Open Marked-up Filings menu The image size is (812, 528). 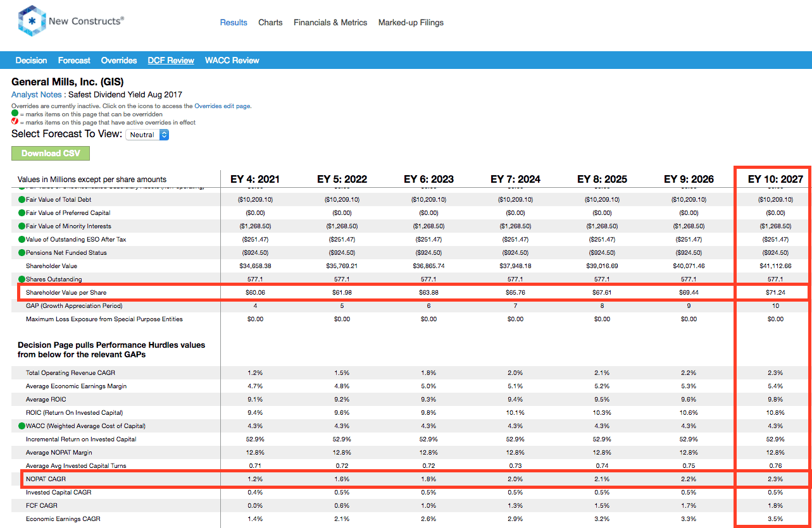411,22
